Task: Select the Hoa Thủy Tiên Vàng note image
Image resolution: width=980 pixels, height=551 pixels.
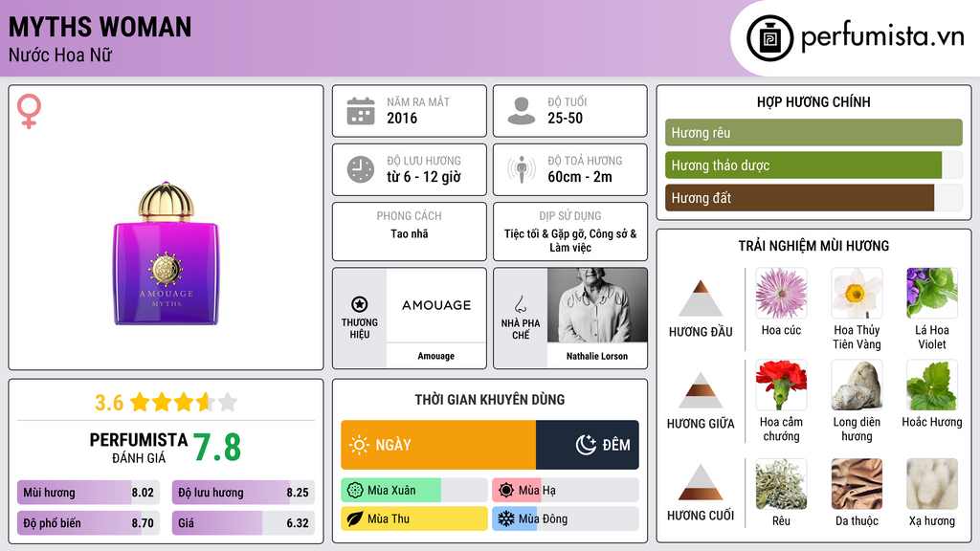Action: coord(857,293)
